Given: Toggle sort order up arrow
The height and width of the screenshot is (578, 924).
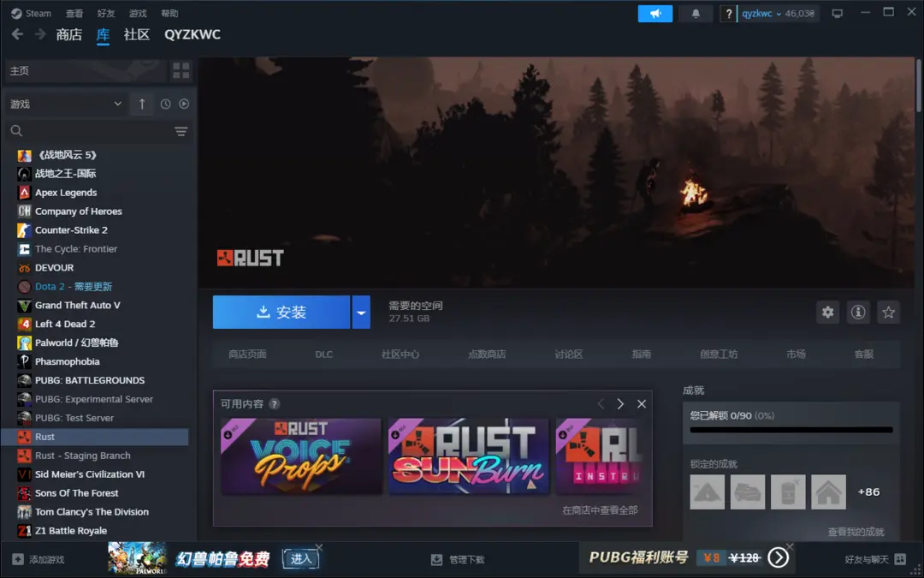Looking at the screenshot, I should point(141,104).
